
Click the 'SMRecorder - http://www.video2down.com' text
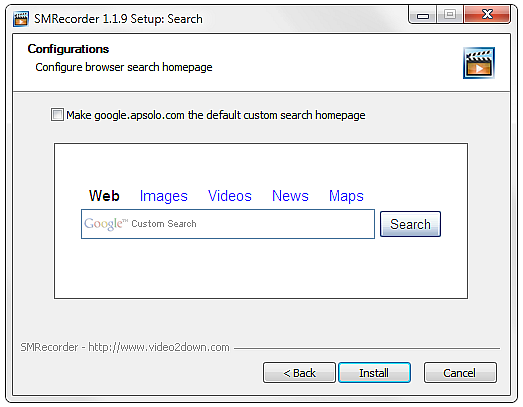[125, 347]
